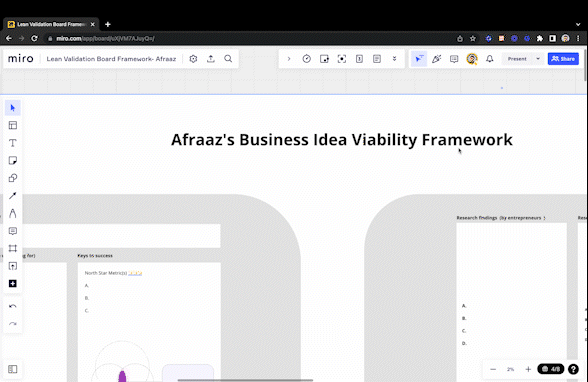Open board settings gear icon
The image size is (588, 382).
(193, 59)
